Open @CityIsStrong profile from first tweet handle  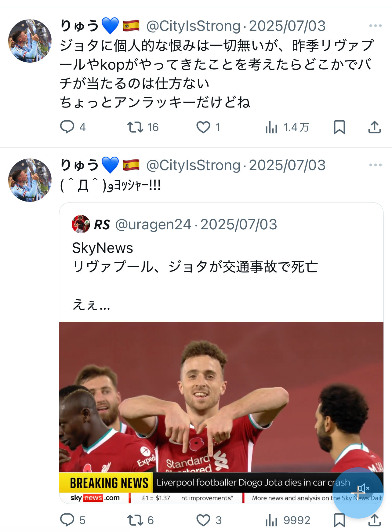pyautogui.click(x=193, y=26)
